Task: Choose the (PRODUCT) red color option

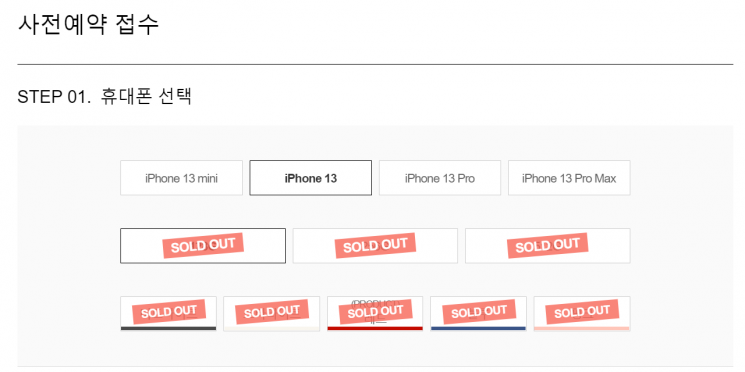Action: pyautogui.click(x=375, y=314)
